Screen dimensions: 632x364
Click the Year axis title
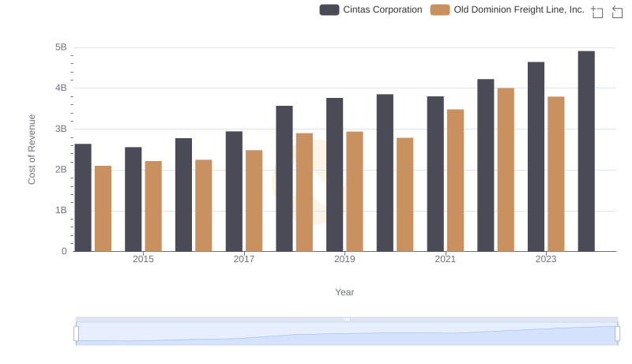coord(344,292)
